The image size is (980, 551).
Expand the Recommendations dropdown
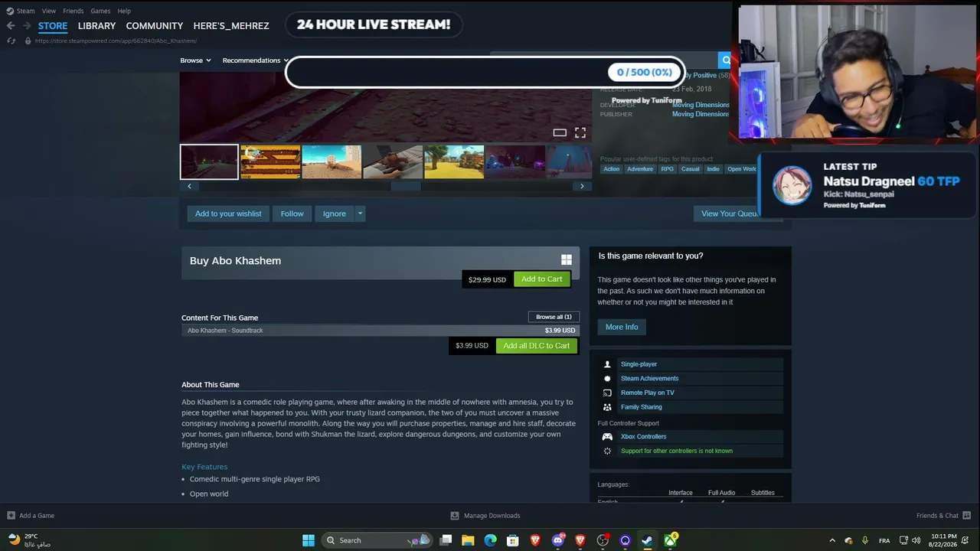point(256,60)
